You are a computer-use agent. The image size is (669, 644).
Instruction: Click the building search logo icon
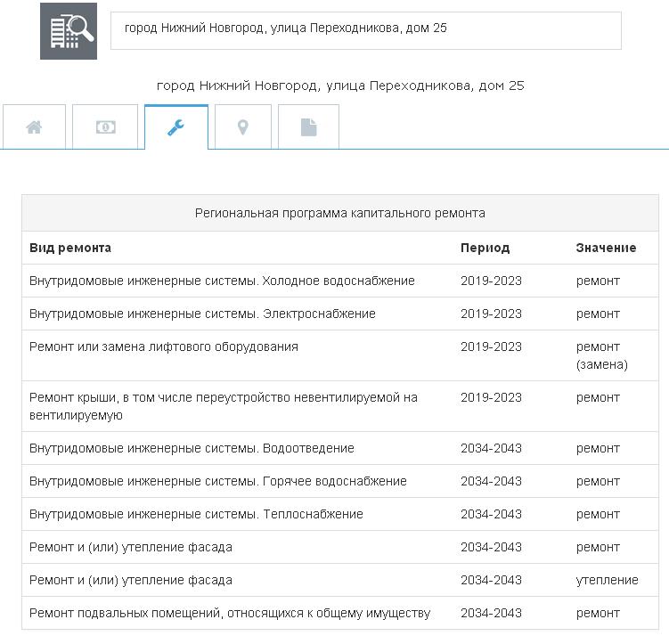(69, 31)
